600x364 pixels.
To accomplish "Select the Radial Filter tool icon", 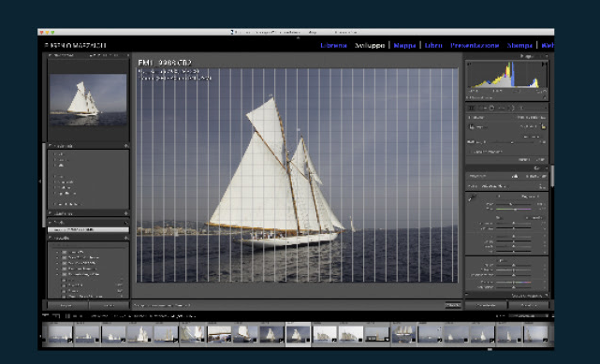I will 512,109.
